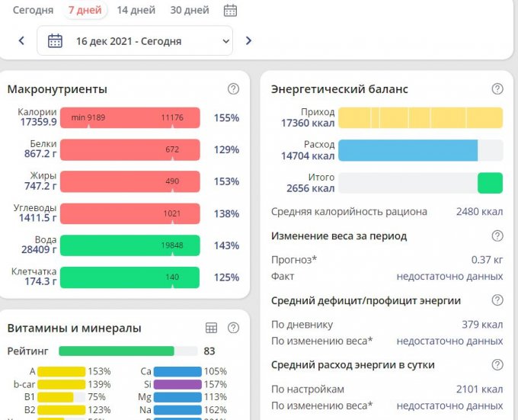Switch to Сегодня period tab
Viewport: 518px width, 420px height.
33,11
